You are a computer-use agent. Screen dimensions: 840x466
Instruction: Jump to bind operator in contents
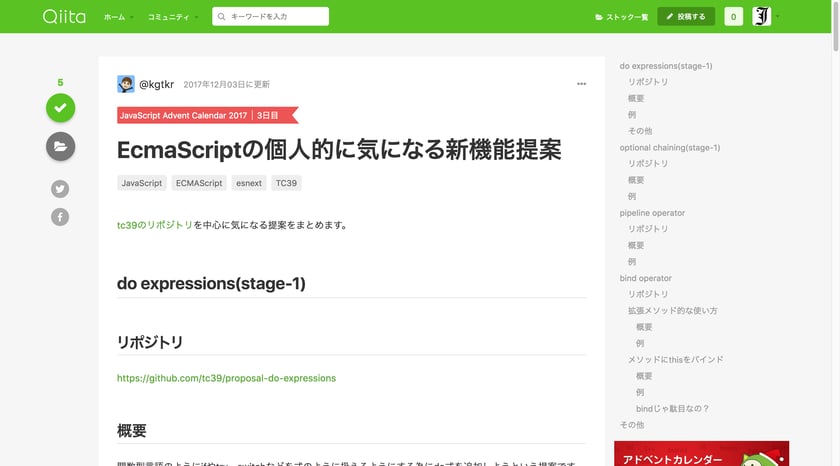pos(646,278)
